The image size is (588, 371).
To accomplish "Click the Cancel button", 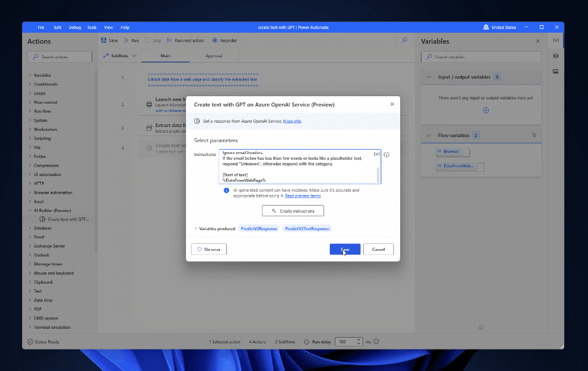I will [x=378, y=249].
